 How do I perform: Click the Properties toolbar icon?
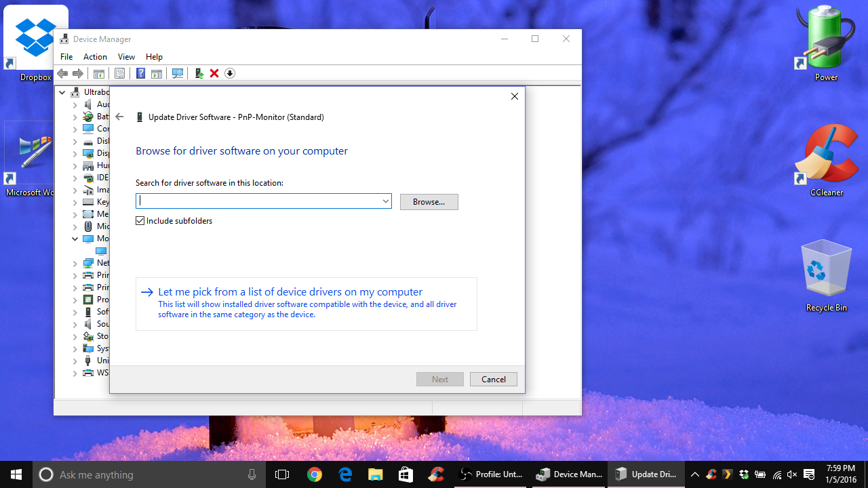point(119,73)
